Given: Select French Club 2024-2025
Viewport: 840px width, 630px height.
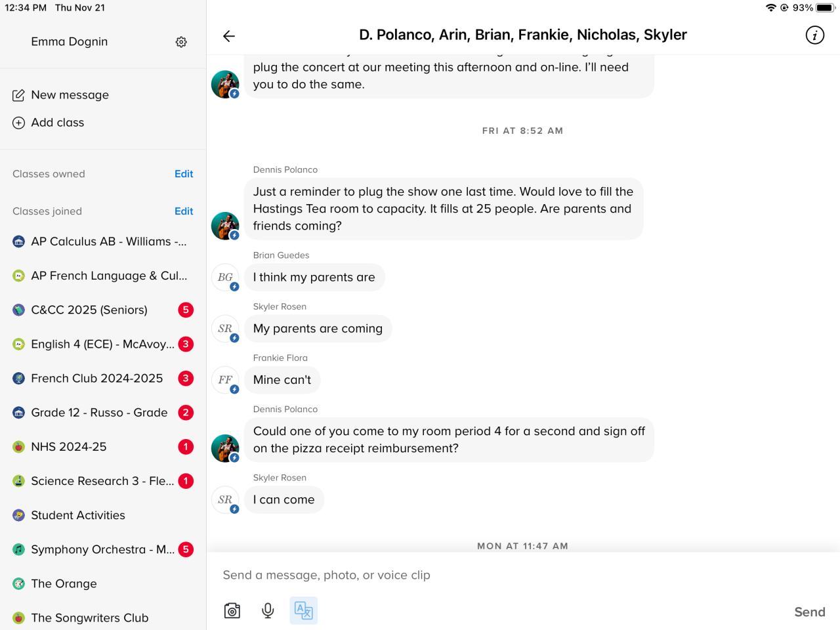Looking at the screenshot, I should (96, 379).
